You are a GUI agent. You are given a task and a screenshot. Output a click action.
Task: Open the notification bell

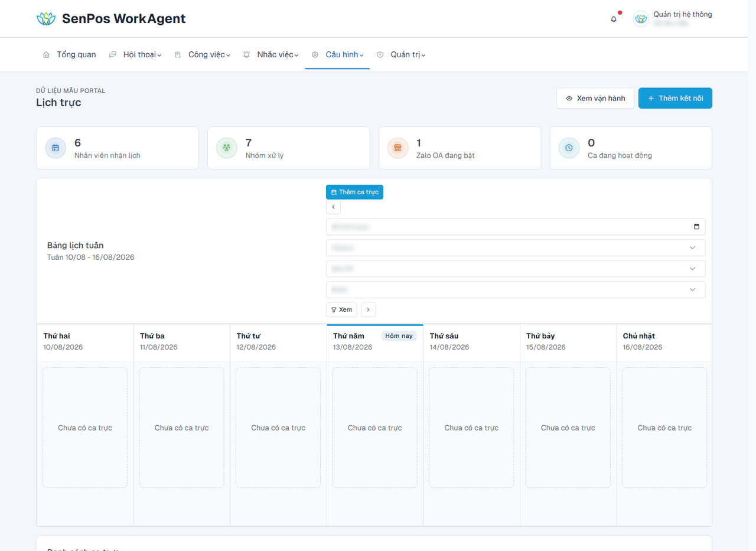614,19
